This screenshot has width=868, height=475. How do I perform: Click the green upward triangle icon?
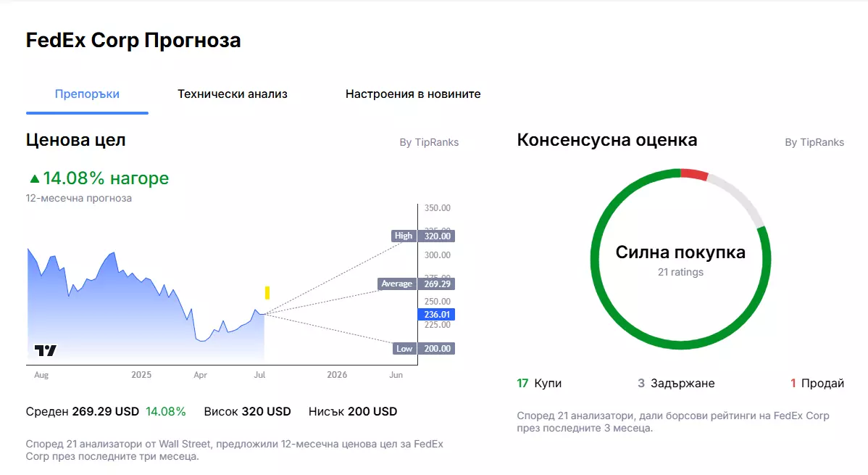coord(34,178)
